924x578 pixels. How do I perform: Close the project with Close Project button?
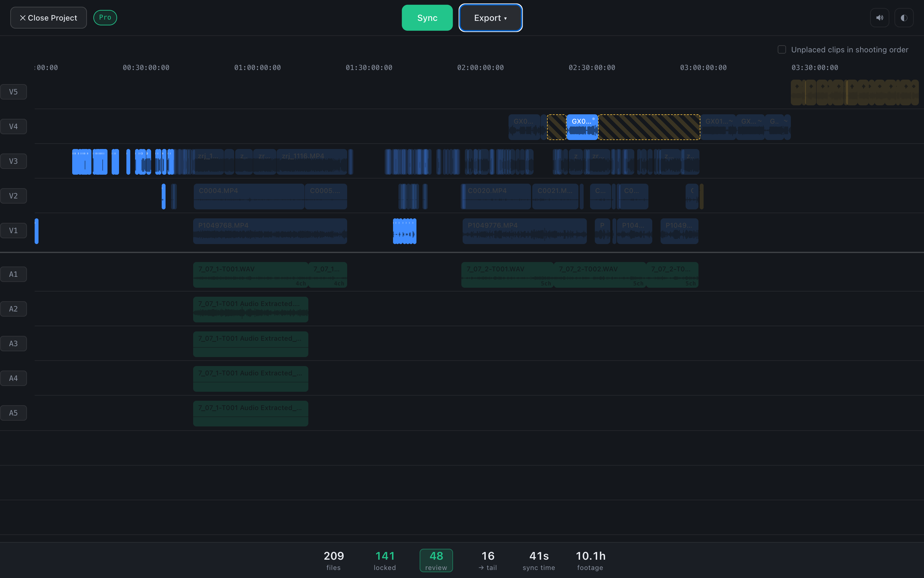48,18
